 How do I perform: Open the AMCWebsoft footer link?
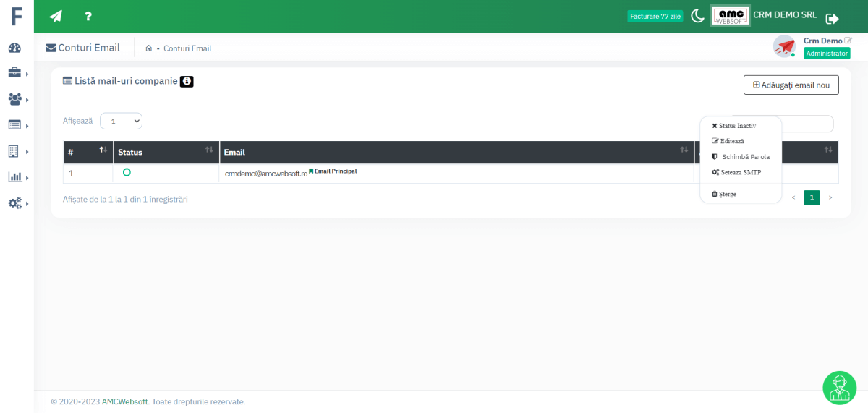coord(125,401)
